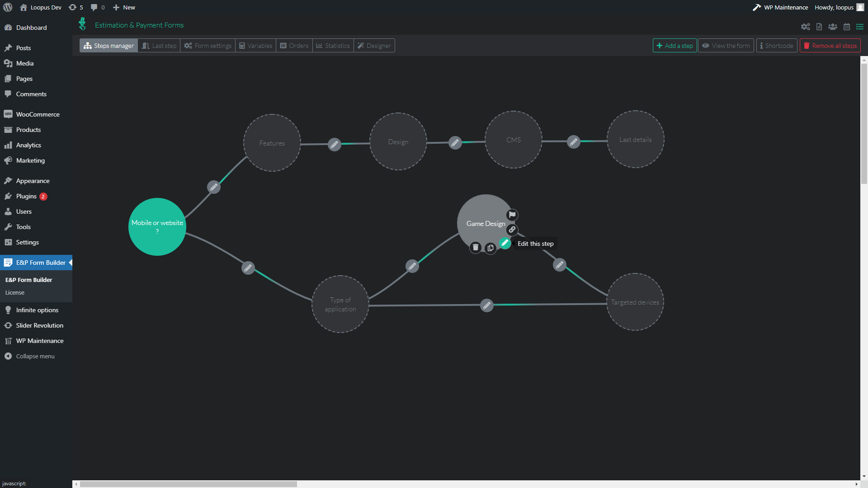868x488 pixels.
Task: Switch to Variables tab
Action: point(255,45)
